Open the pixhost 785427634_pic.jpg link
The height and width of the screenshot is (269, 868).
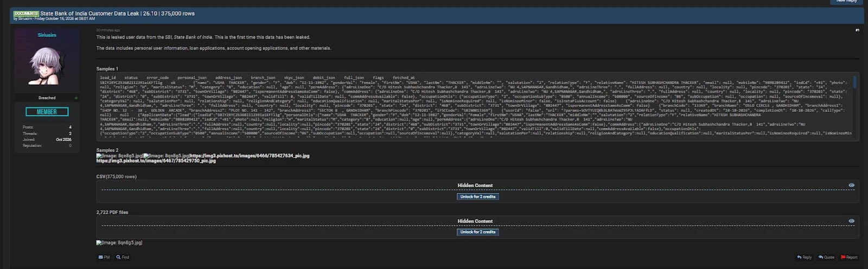(250, 156)
